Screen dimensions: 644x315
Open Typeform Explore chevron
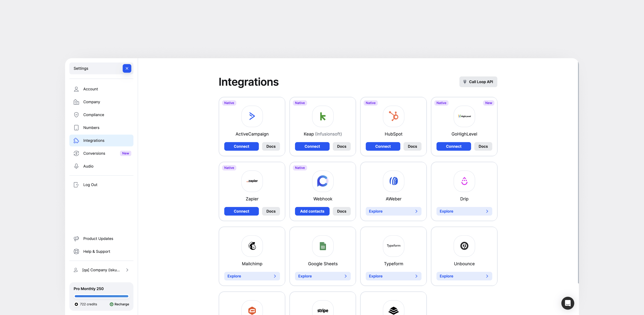click(x=416, y=276)
